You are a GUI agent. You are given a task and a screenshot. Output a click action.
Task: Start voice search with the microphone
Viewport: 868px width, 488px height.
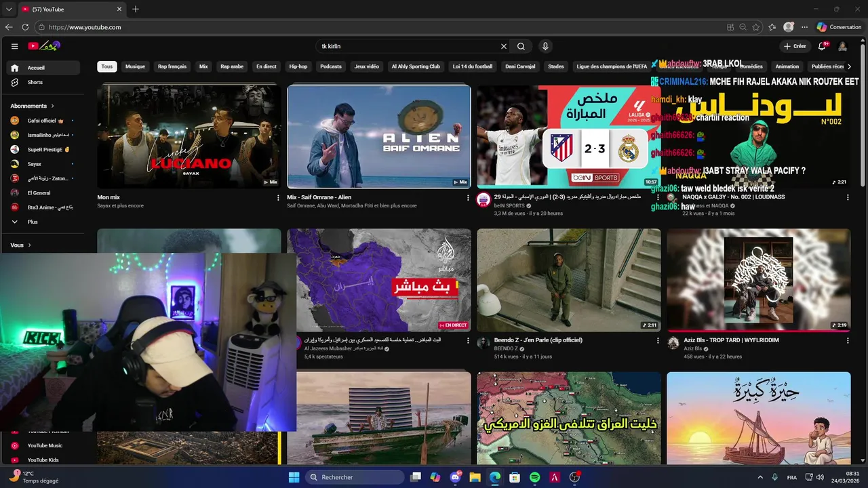tap(545, 46)
